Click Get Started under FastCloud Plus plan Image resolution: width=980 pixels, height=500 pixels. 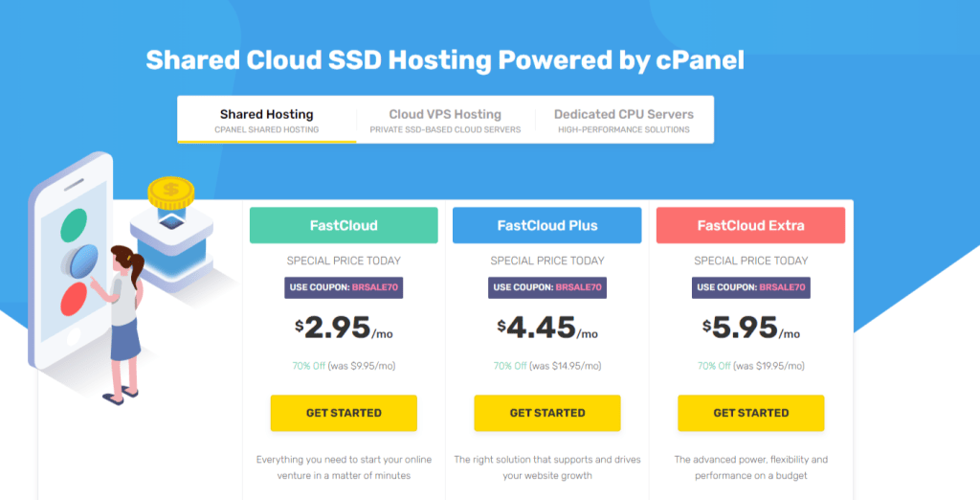click(547, 413)
